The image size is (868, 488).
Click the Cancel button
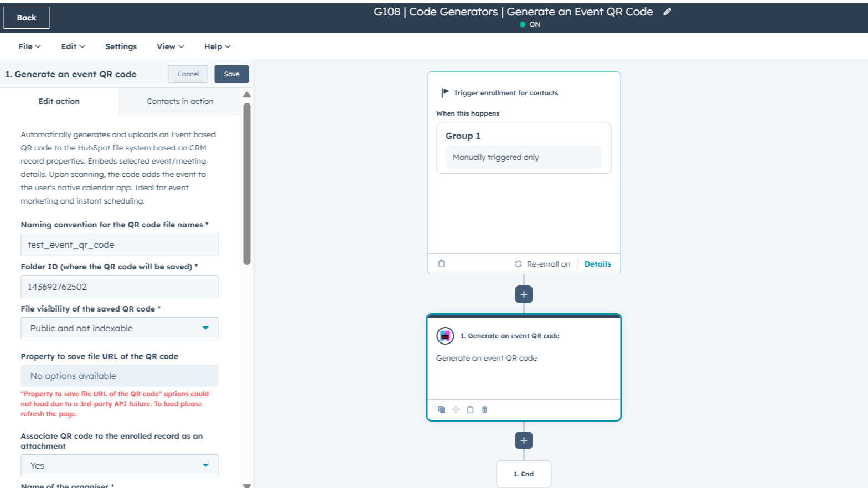188,74
